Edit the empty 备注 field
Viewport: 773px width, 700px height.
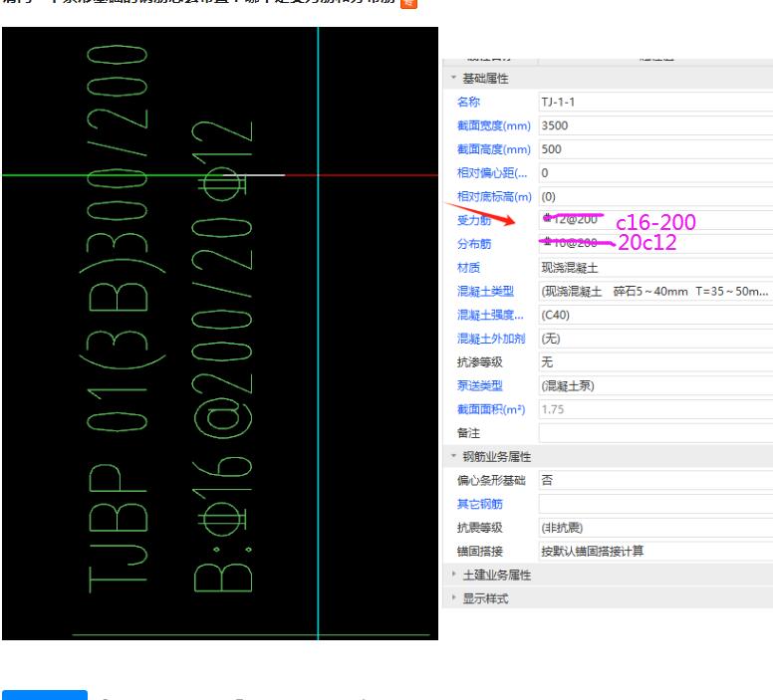pos(655,433)
